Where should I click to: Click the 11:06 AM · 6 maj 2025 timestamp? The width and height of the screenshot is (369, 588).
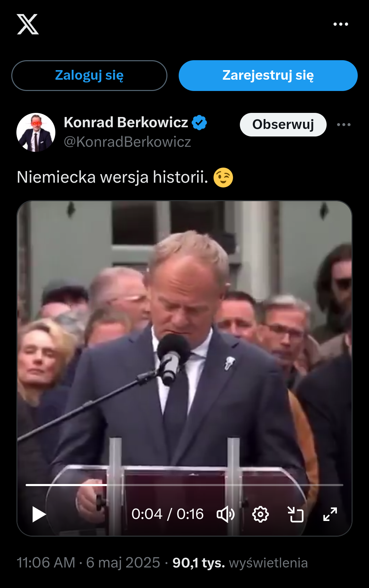pos(88,563)
